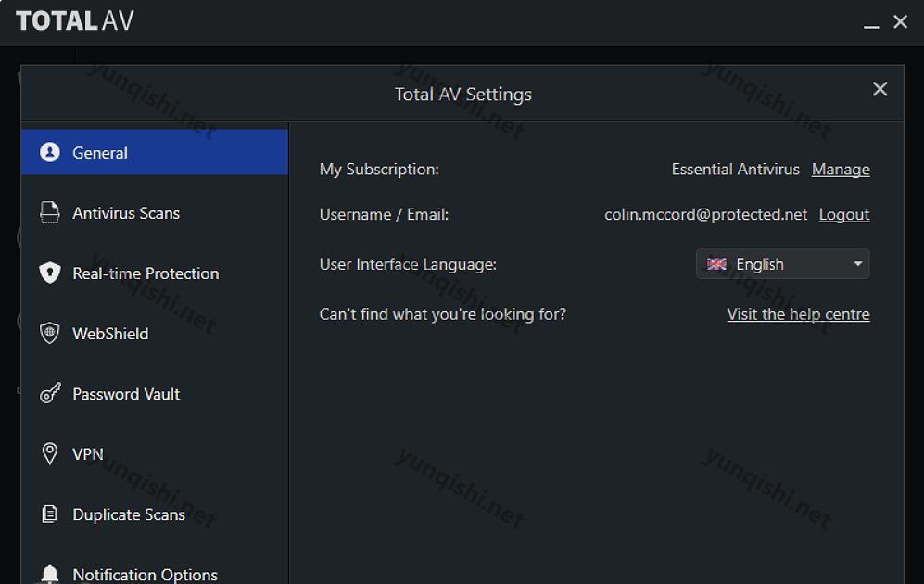The height and width of the screenshot is (584, 924).
Task: Click the email colin.mccord@protected.net
Action: click(x=705, y=214)
